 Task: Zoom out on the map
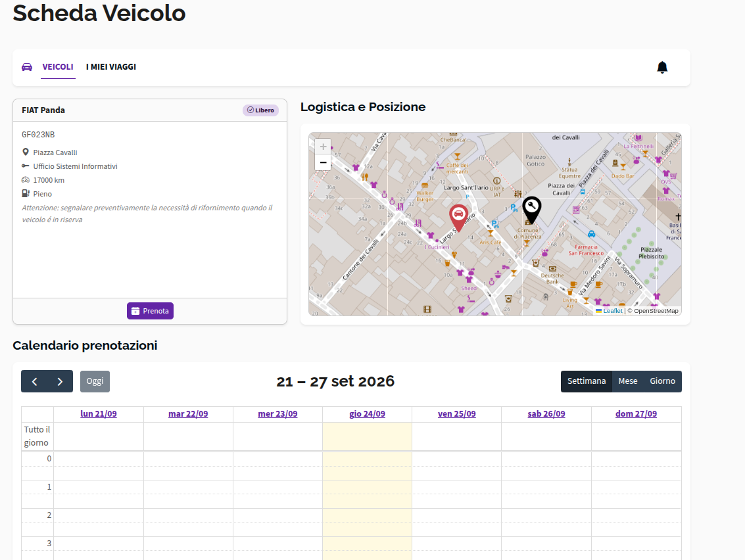tap(323, 162)
